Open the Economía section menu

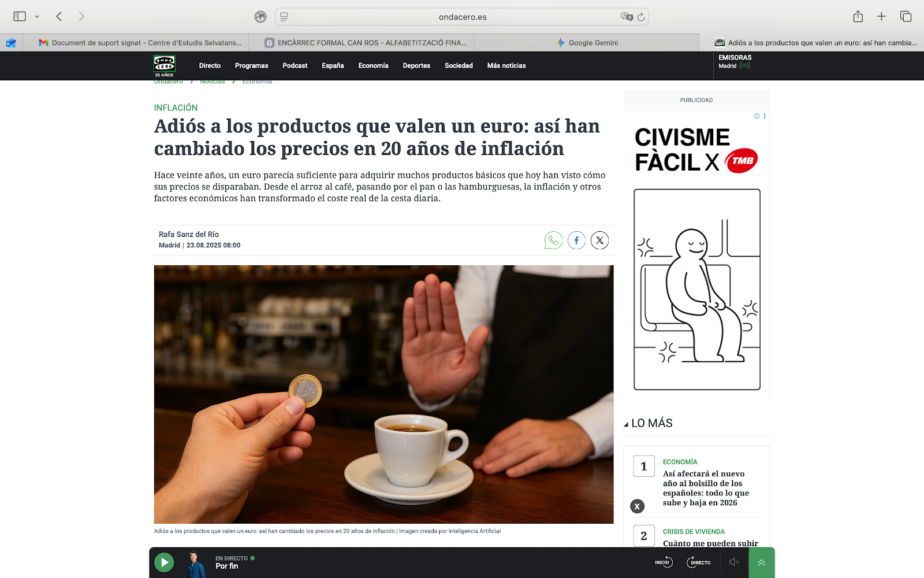(x=373, y=65)
